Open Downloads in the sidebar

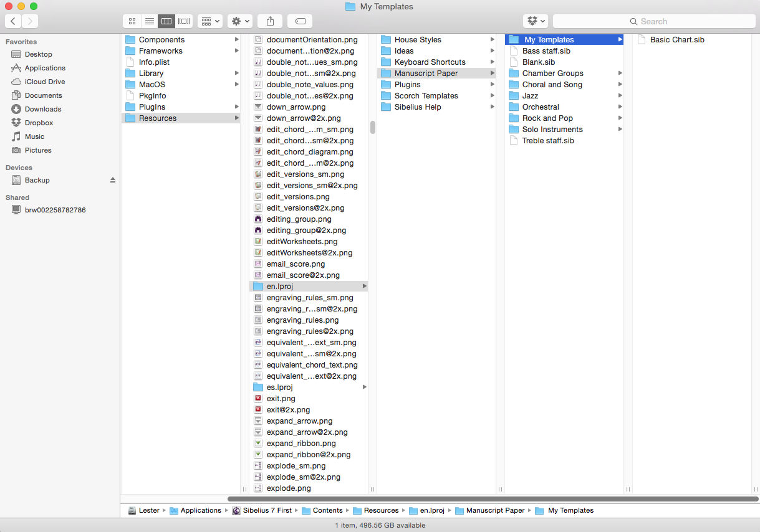(x=42, y=109)
